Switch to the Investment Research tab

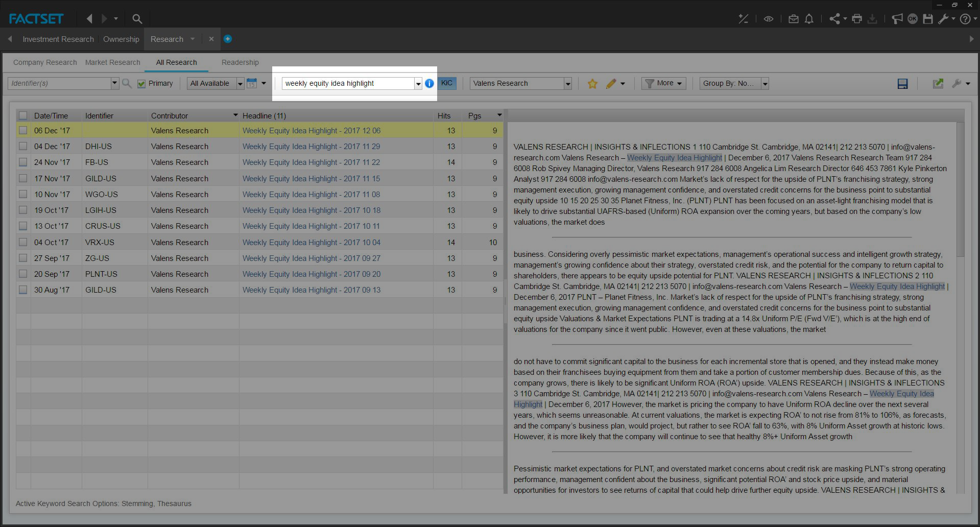tap(58, 39)
